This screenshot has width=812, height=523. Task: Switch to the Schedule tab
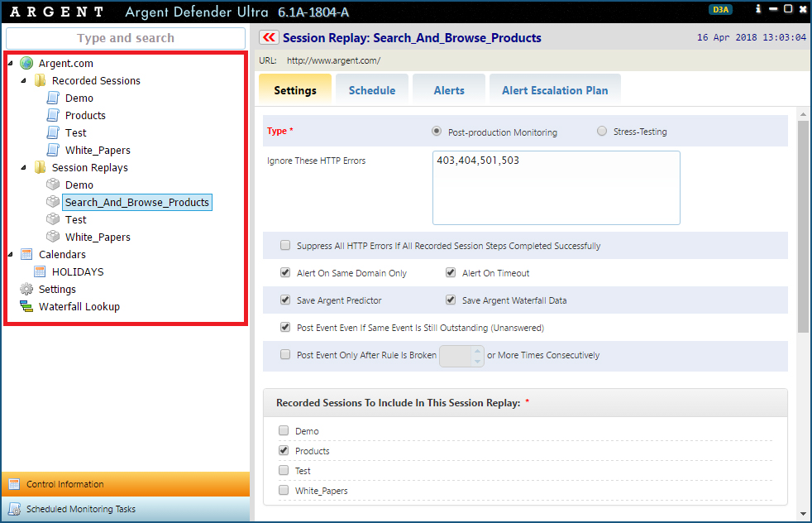[x=371, y=90]
